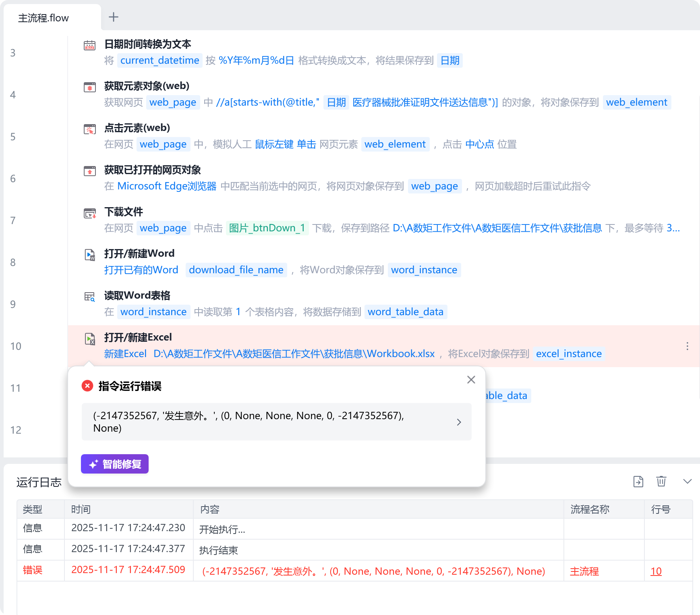Click the date-time conversion step icon
Viewport: 700px width, 615px height.
point(89,45)
